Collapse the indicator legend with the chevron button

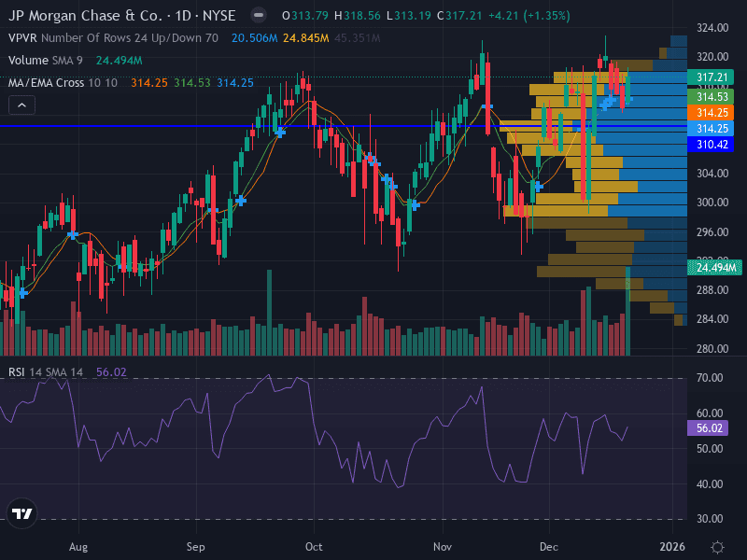21,105
